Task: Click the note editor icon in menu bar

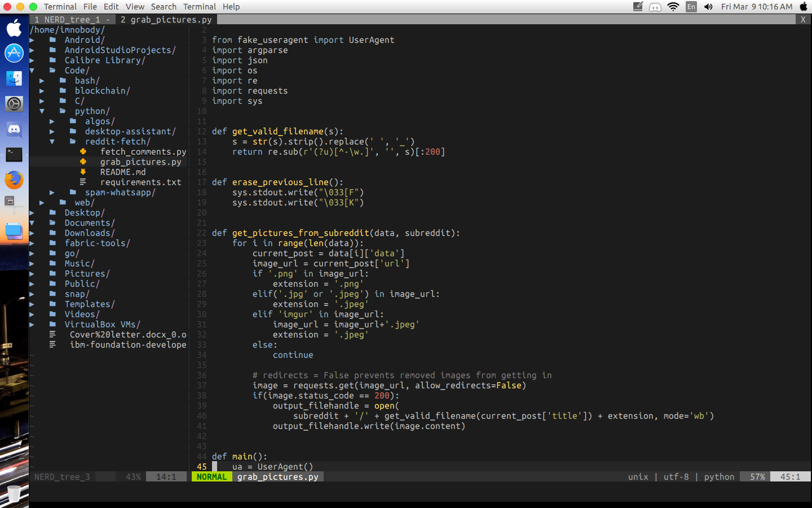Action: click(x=638, y=7)
